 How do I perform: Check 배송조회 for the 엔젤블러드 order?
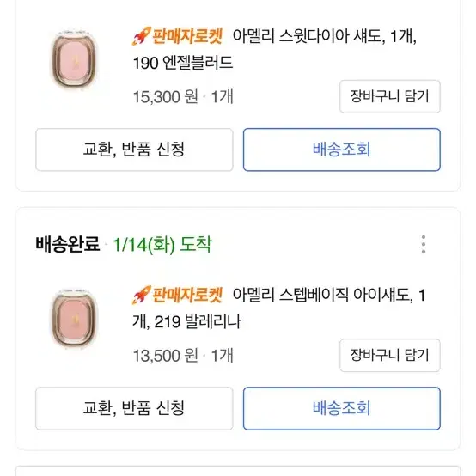(x=342, y=150)
